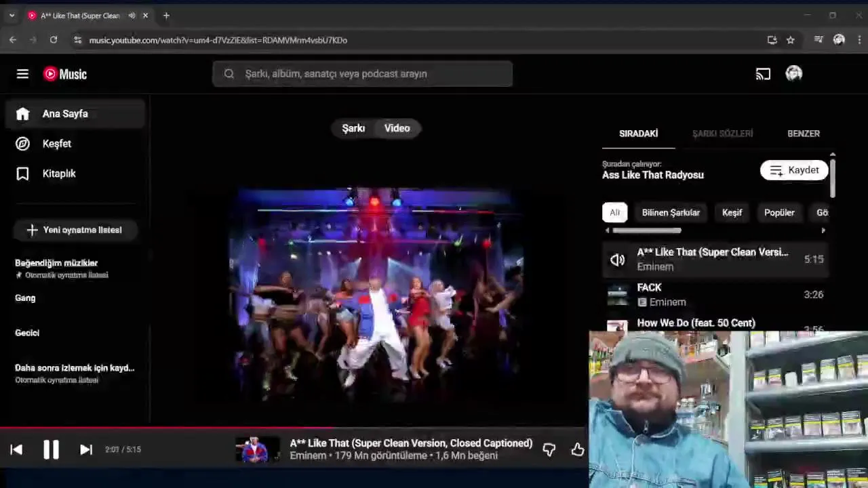Viewport: 868px width, 488px height.
Task: Switch to the Şarkı mode
Action: coord(353,128)
